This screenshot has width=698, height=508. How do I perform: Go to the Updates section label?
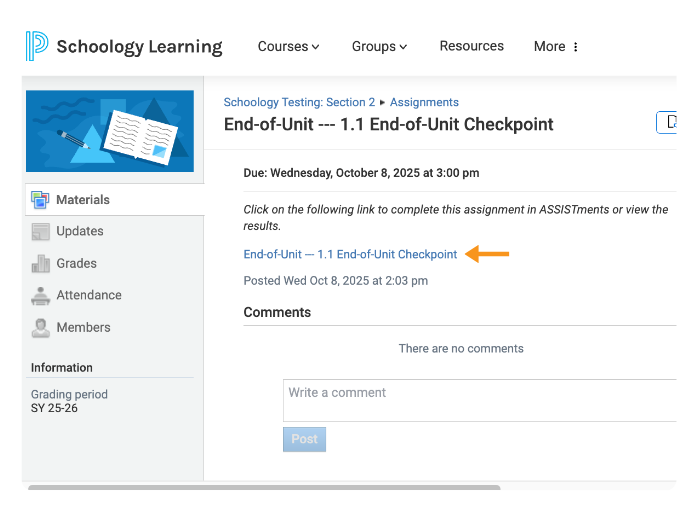(80, 231)
